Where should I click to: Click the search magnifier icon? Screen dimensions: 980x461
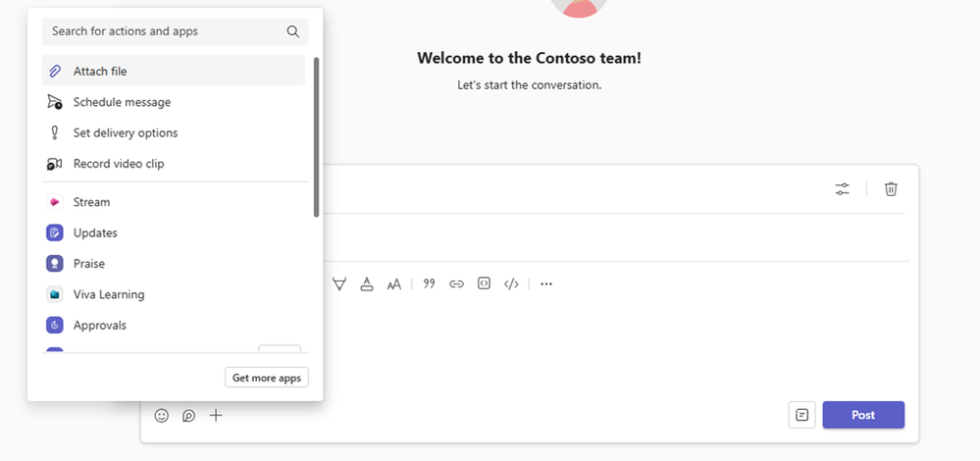293,31
